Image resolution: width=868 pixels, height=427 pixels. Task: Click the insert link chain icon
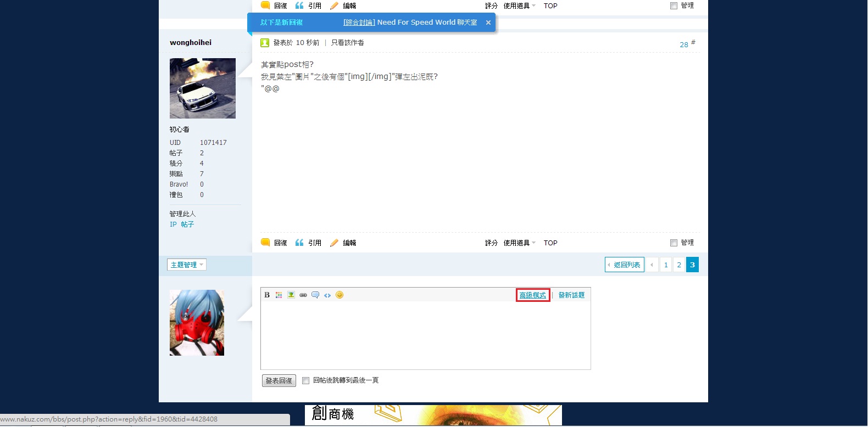coord(303,295)
